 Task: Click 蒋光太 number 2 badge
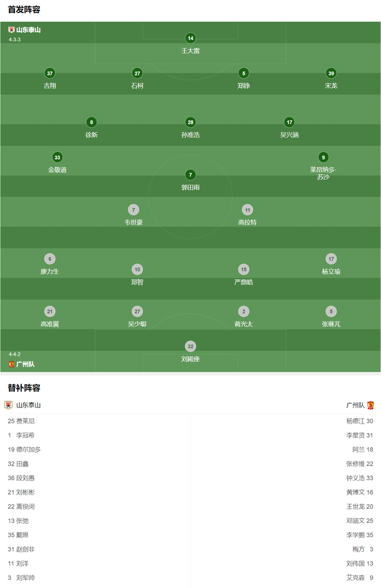pos(243,311)
